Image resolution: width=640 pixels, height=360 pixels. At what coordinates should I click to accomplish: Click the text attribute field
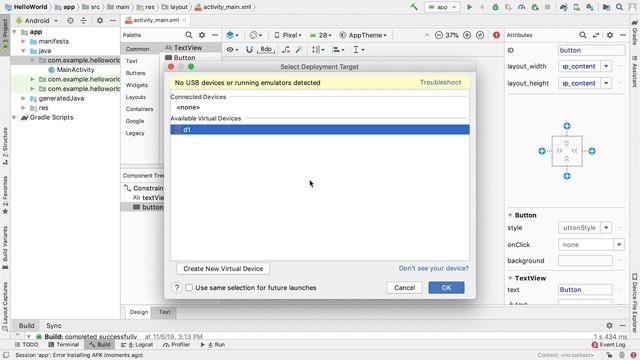tap(585, 290)
